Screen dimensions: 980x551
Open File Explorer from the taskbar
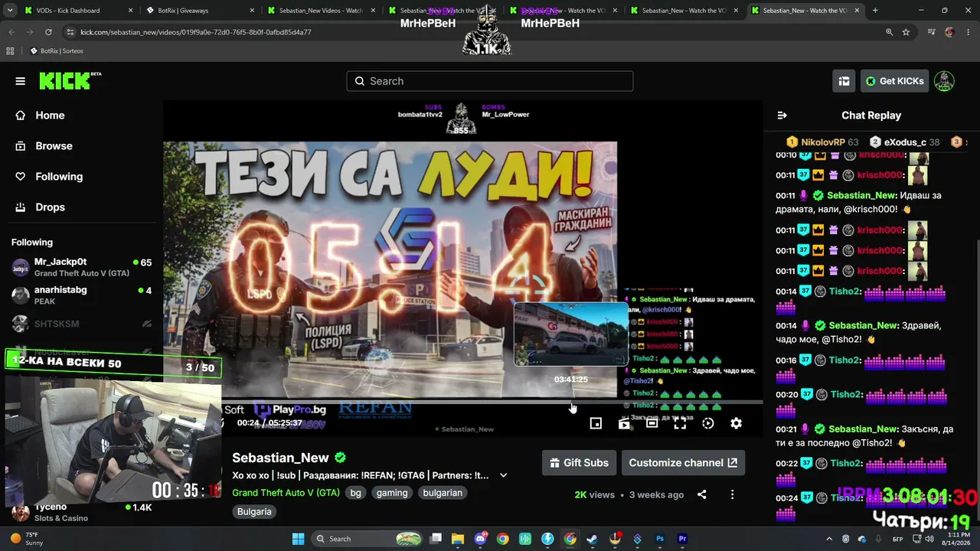click(457, 539)
